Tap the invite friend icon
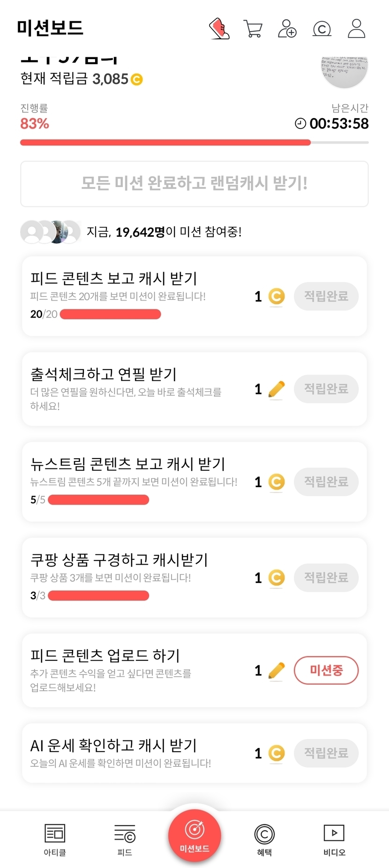Image resolution: width=389 pixels, height=868 pixels. point(287,29)
